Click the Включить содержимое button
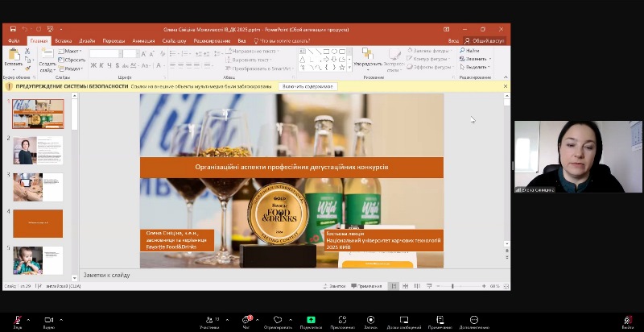This screenshot has width=644, height=332. (308, 86)
